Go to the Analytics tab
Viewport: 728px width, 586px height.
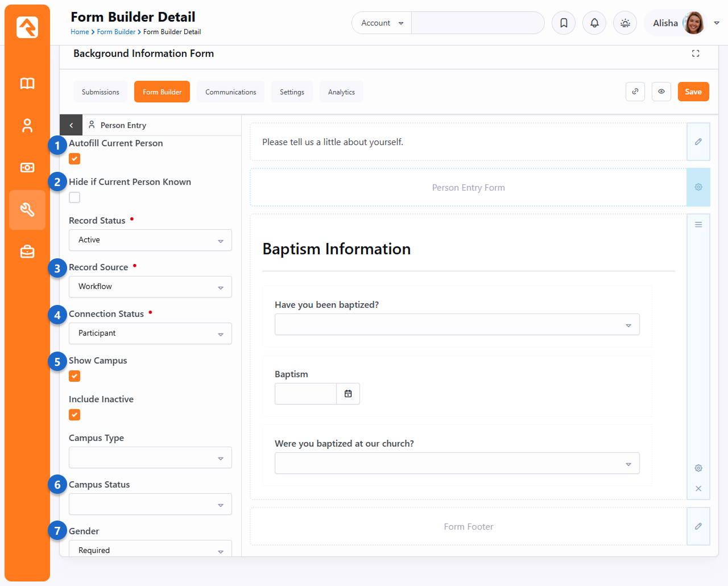(341, 92)
